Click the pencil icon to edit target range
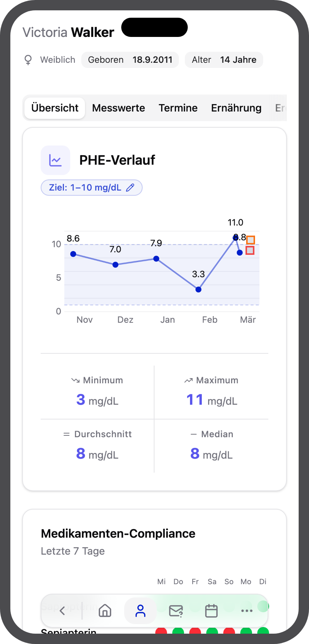The image size is (309, 644). (130, 188)
